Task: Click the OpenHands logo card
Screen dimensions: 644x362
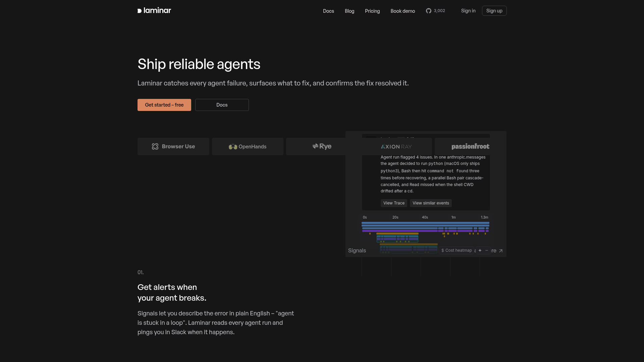Action: [248, 146]
